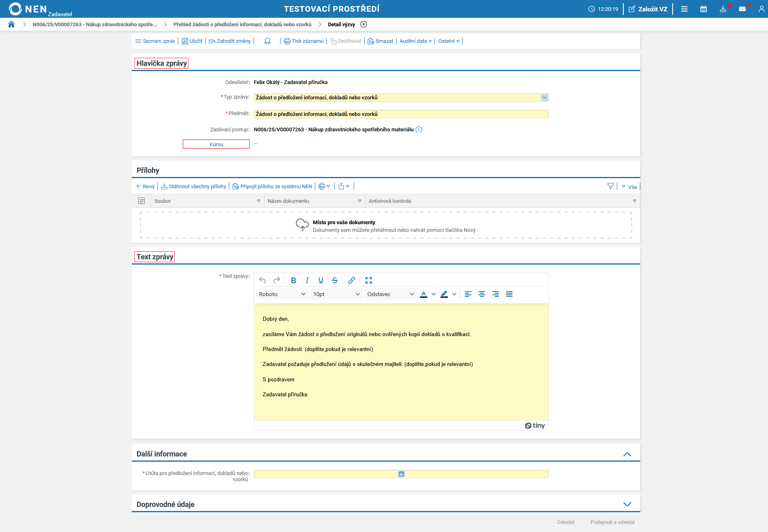Apply strikethrough formatting to text
The image size is (768, 532).
tap(334, 280)
